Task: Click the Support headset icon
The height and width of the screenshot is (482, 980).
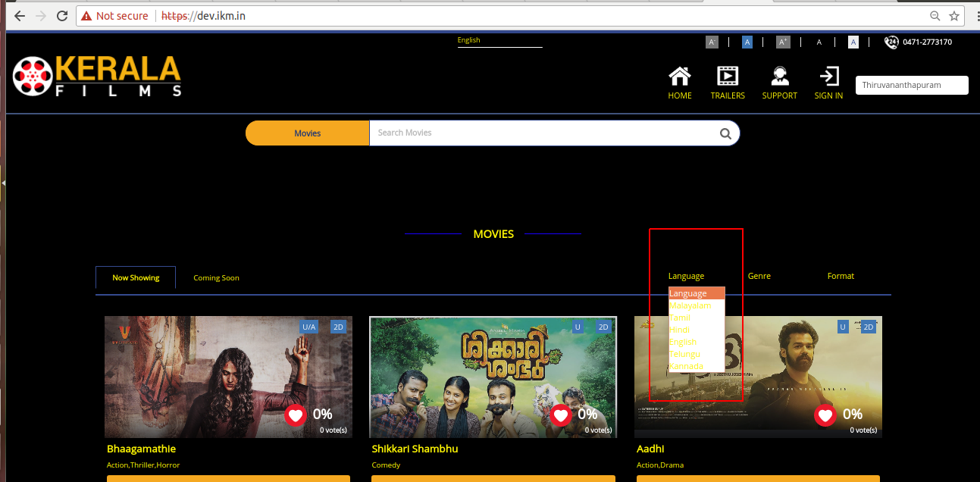Action: (x=779, y=77)
